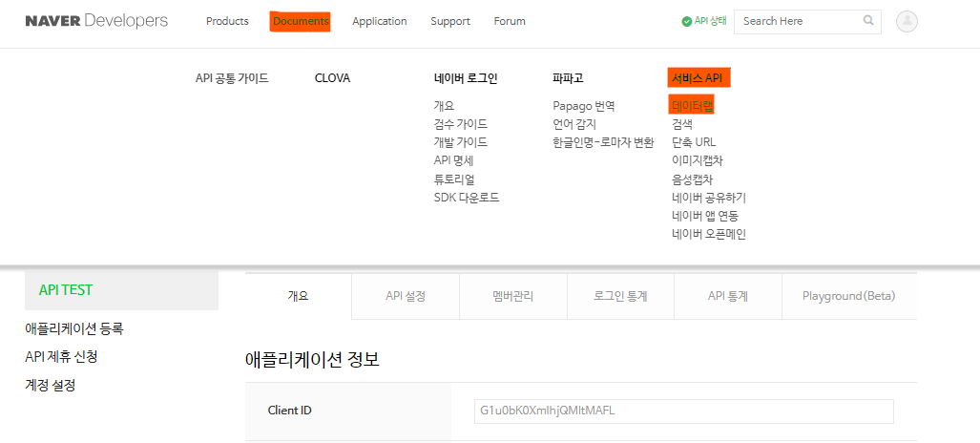Screen dimensions: 980x443
Task: Open 이미지캡차 documentation
Action: pos(697,160)
